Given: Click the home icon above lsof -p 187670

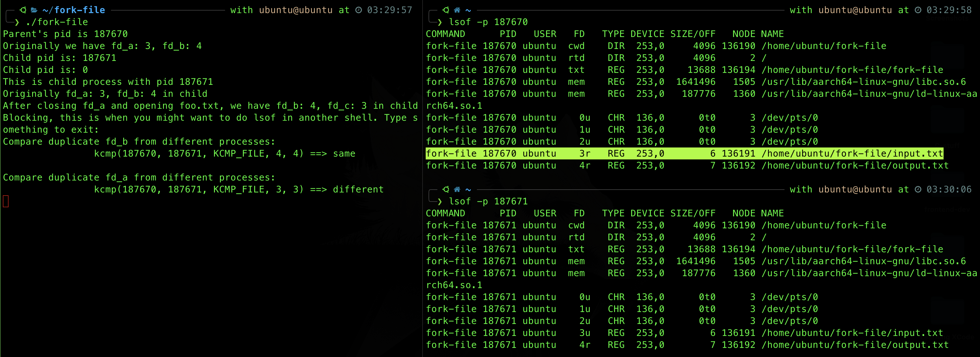Looking at the screenshot, I should click(457, 10).
